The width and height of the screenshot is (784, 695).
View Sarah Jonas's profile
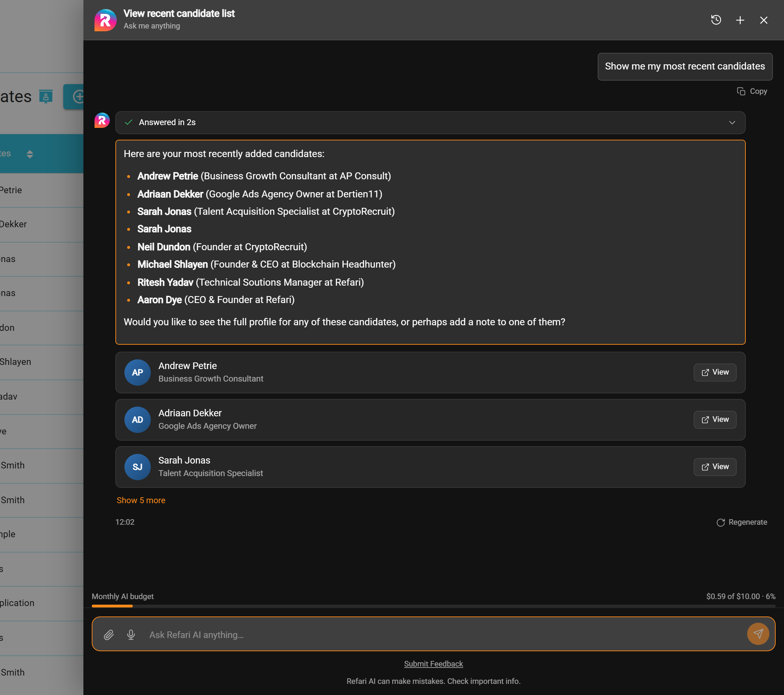coord(715,467)
